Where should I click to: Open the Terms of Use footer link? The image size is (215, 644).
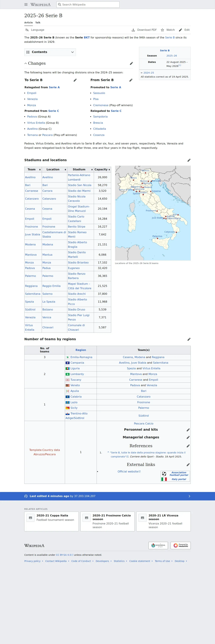click(162, 561)
